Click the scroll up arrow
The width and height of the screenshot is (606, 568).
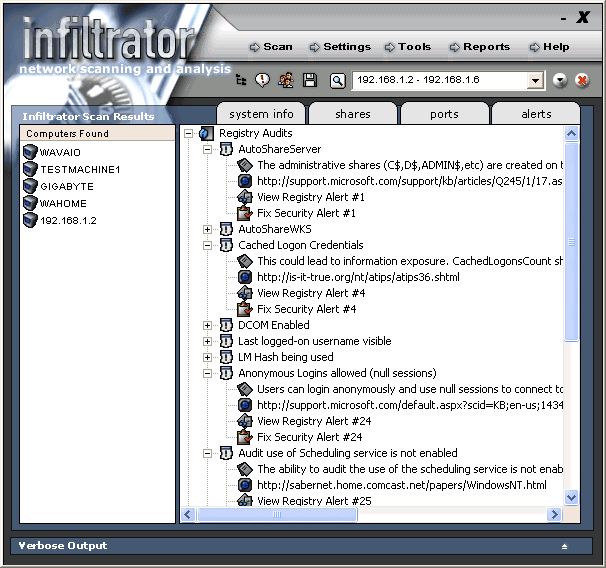(571, 134)
